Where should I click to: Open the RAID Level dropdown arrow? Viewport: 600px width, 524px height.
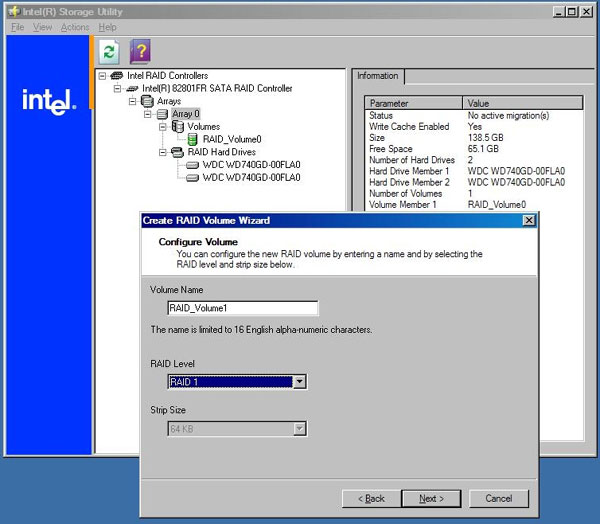(299, 382)
